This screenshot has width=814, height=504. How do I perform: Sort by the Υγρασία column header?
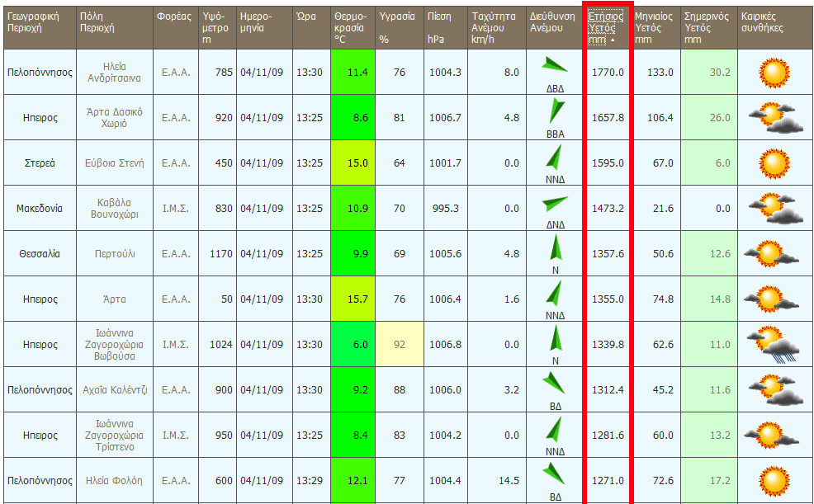pyautogui.click(x=397, y=16)
